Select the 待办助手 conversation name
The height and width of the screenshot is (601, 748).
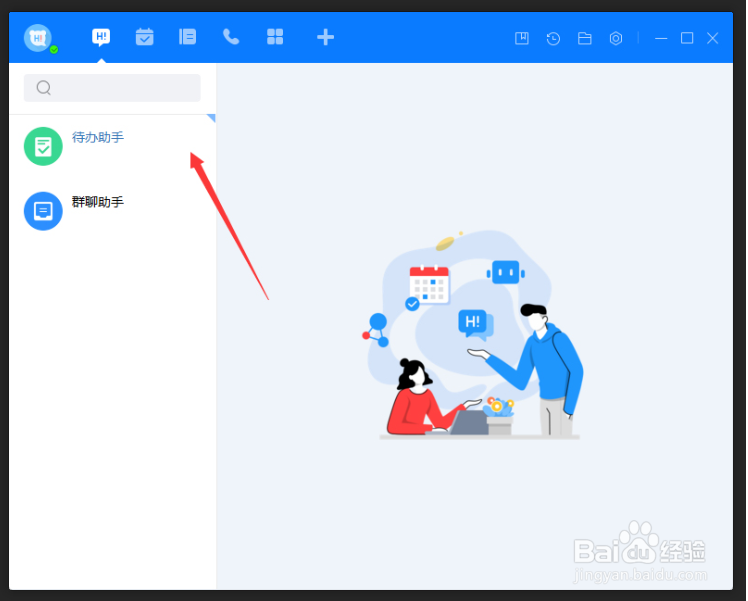tap(98, 137)
